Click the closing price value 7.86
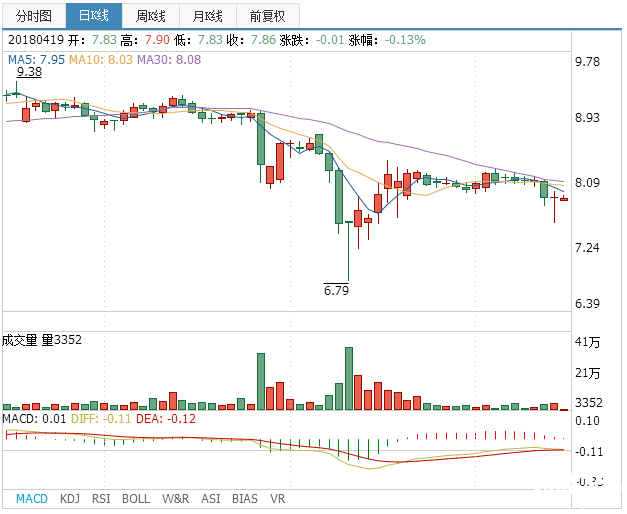The image size is (627, 514). pyautogui.click(x=263, y=40)
